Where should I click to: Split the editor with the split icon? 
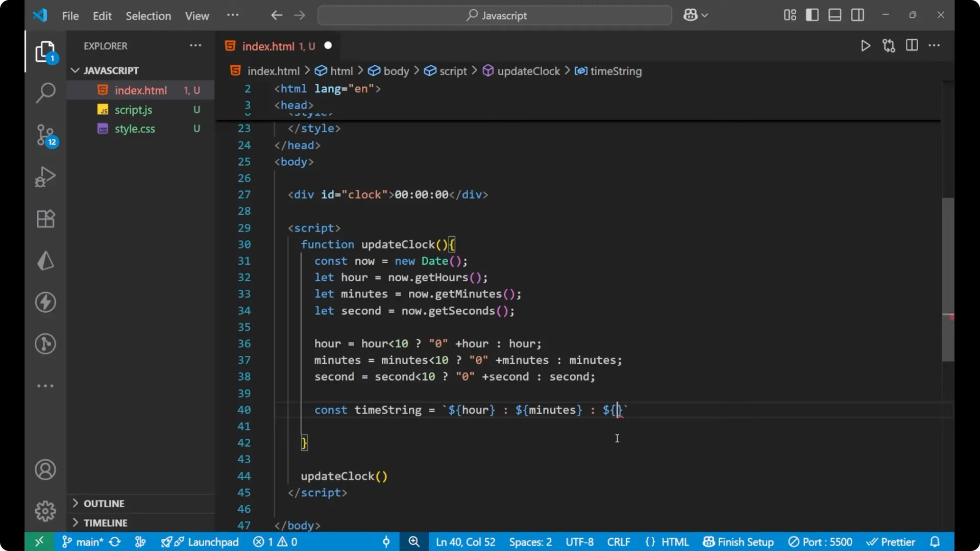[912, 45]
